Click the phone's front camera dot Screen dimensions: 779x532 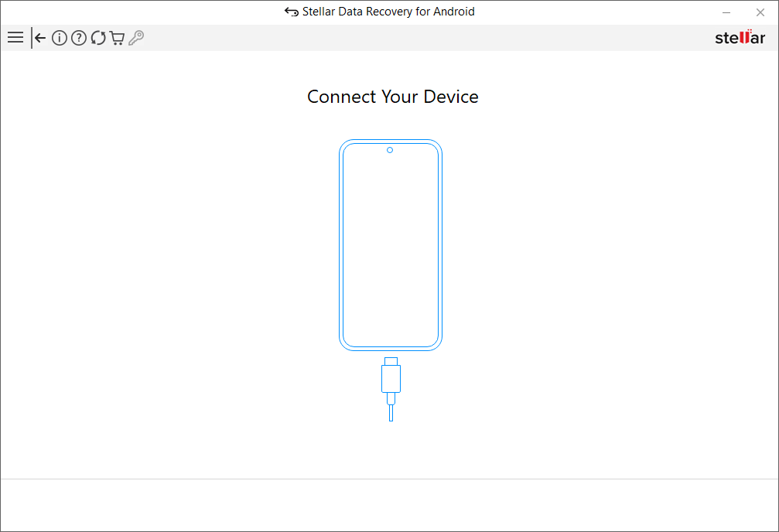point(390,150)
